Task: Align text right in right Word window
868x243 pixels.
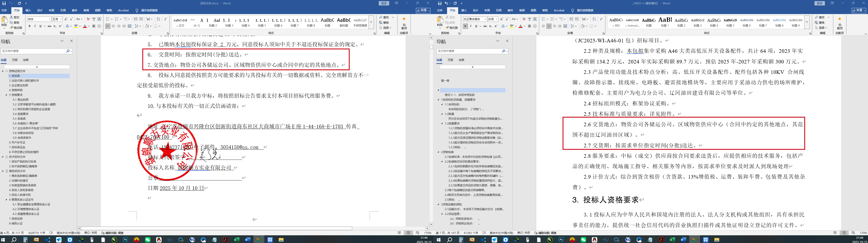Action: 554,26
